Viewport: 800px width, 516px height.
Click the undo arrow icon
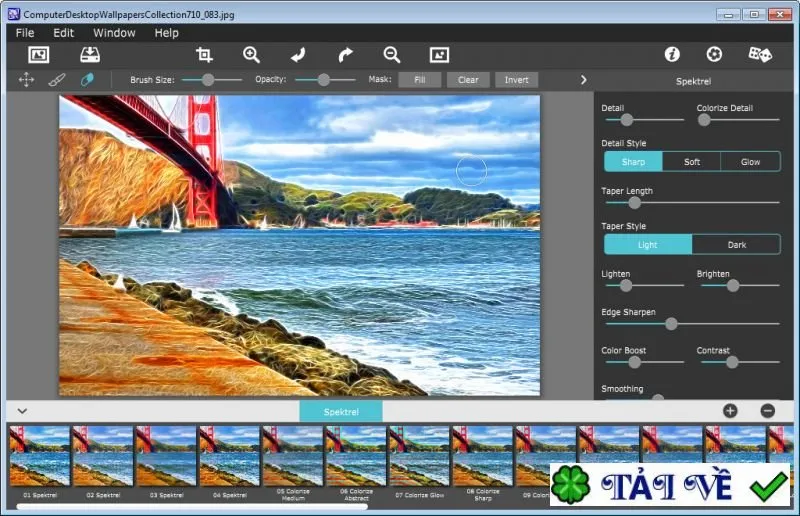[x=298, y=55]
